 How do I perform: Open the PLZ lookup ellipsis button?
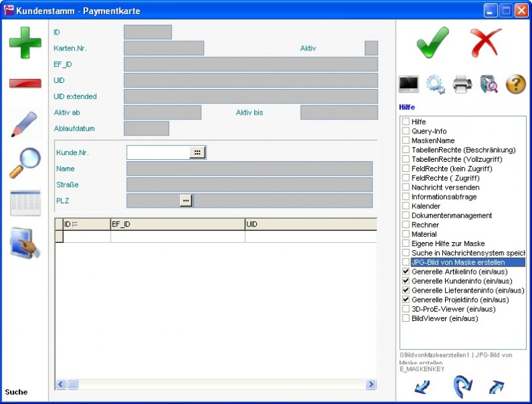click(x=186, y=200)
